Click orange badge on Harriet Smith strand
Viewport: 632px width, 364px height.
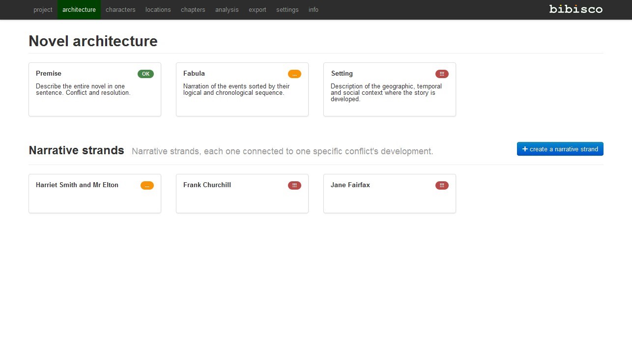tap(147, 186)
